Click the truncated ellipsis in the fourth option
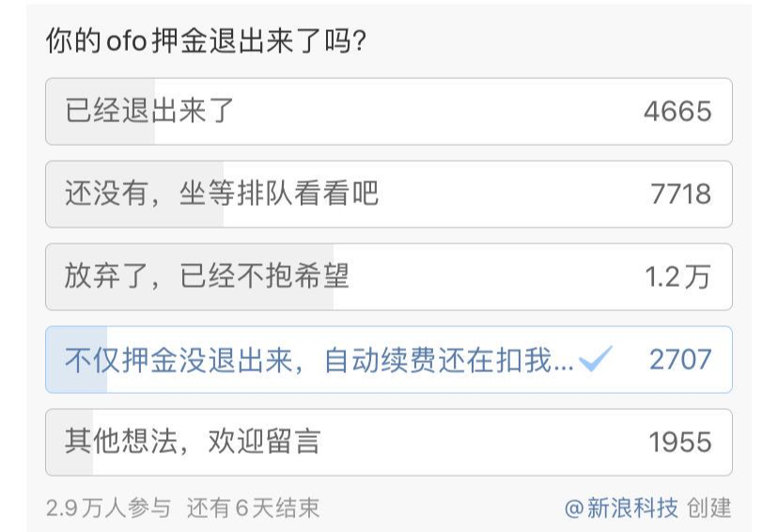778x532 pixels. coord(564,363)
